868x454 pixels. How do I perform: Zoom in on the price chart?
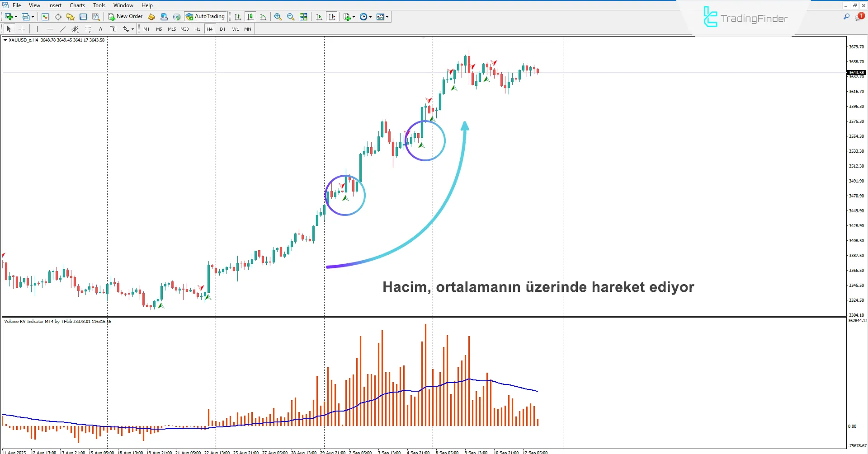point(278,17)
